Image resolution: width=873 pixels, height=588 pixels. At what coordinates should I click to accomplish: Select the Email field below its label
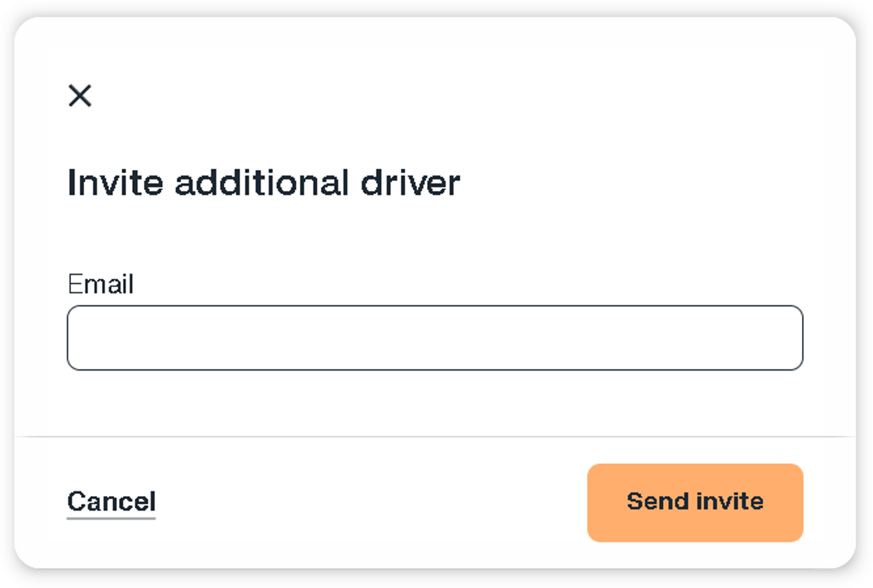click(x=434, y=337)
